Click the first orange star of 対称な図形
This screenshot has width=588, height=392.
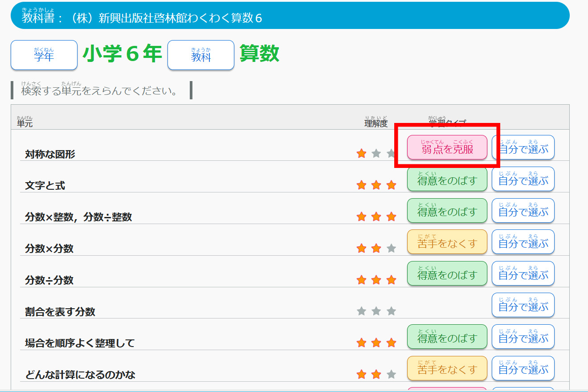[362, 154]
